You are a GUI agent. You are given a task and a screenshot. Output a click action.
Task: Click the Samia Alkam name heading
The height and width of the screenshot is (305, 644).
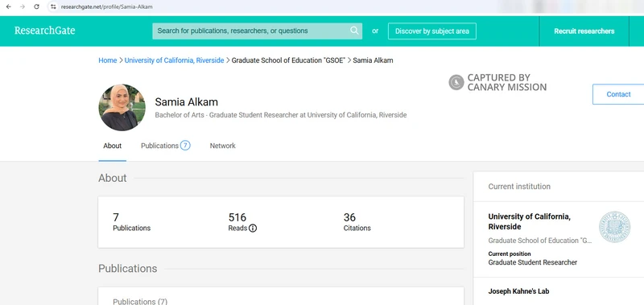pos(187,102)
